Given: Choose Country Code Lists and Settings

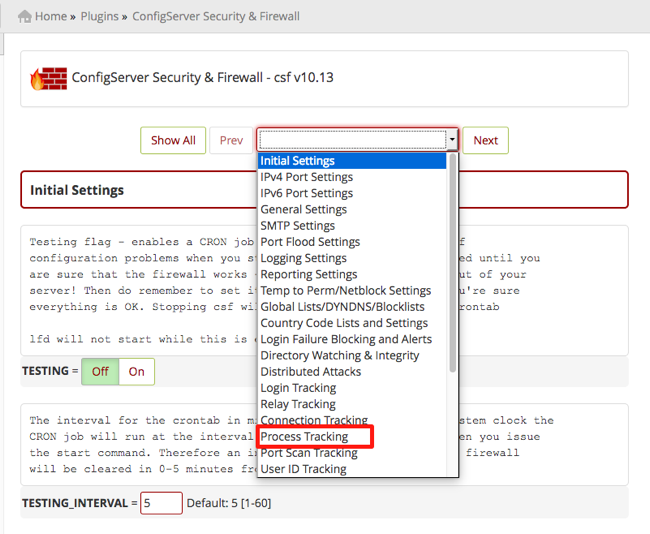Looking at the screenshot, I should pos(352,323).
